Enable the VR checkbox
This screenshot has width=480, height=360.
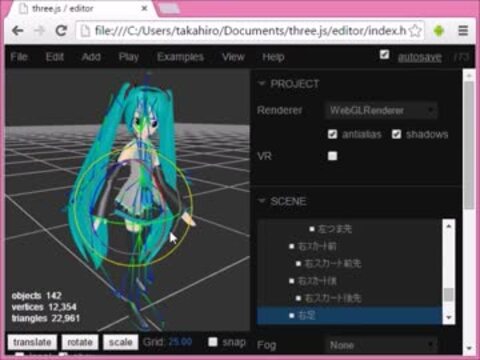332,156
